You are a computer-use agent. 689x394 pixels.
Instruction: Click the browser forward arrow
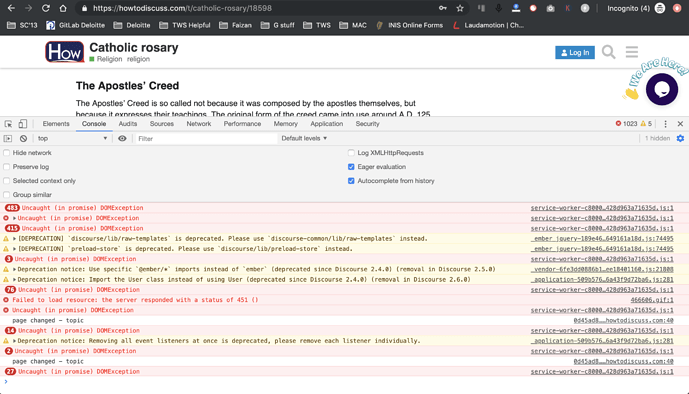coord(29,8)
